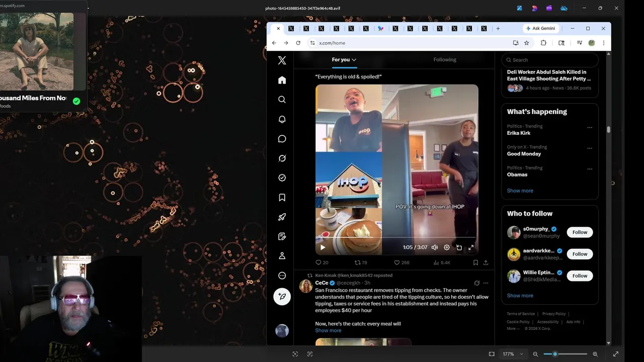644x362 pixels.
Task: Switch to the colorful butterfly-icon tab
Action: pos(380,29)
